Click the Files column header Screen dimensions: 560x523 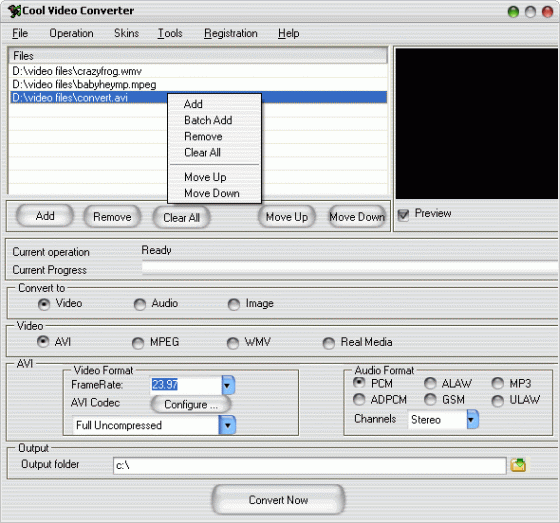tap(198, 55)
